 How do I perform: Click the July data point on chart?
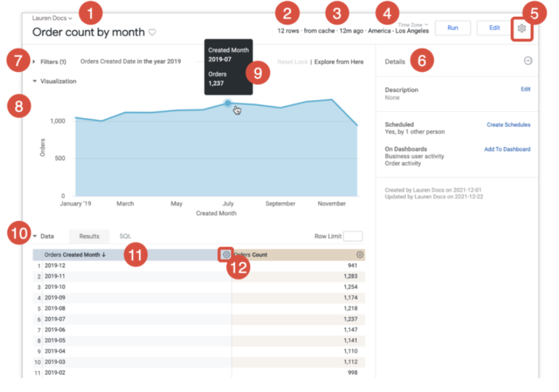click(x=227, y=103)
